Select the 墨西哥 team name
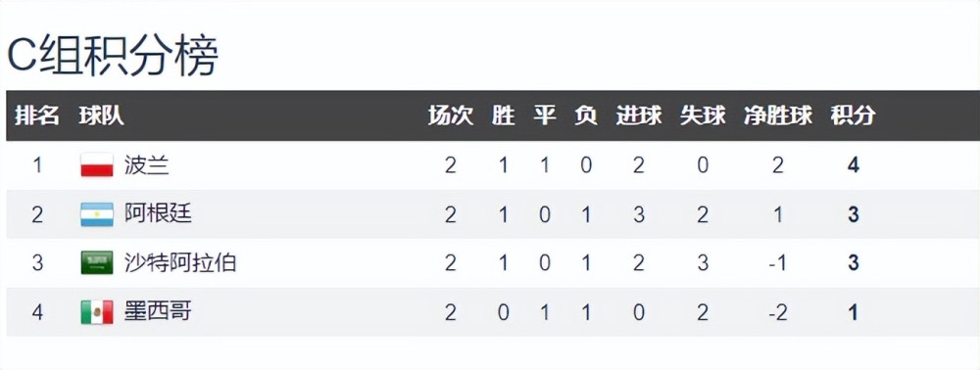The height and width of the screenshot is (370, 980). [158, 311]
